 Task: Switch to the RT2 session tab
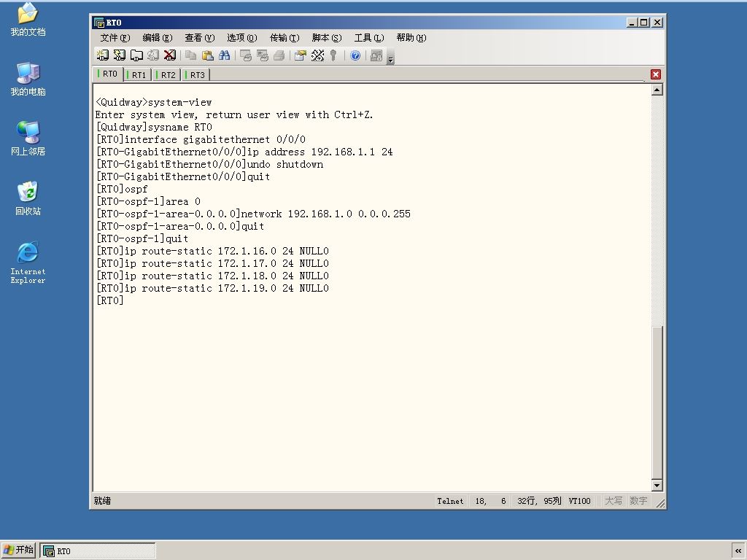point(167,75)
